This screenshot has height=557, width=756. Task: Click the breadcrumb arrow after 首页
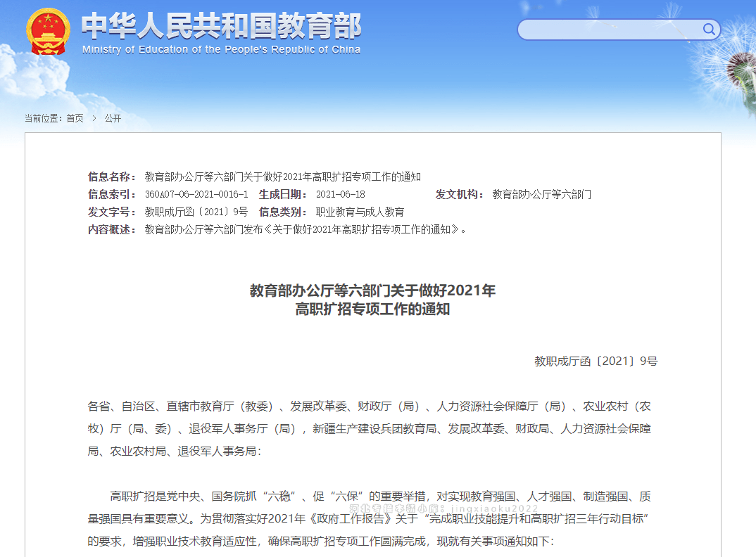(94, 118)
